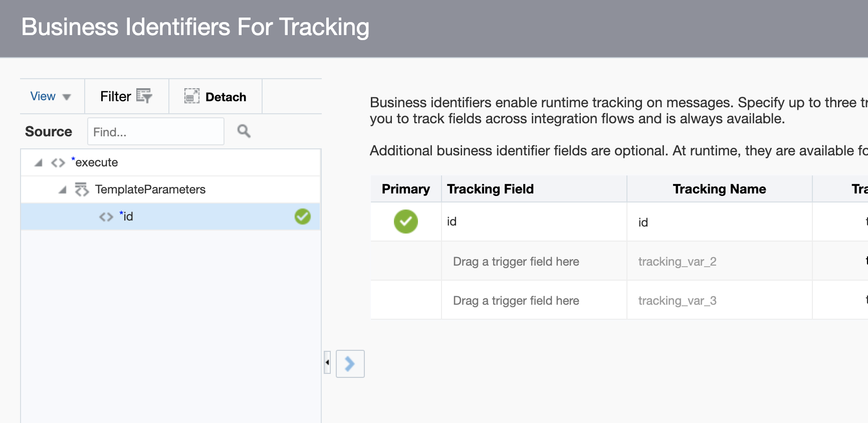868x423 pixels.
Task: Toggle the Primary checkmark for id tracking field
Action: tap(405, 222)
